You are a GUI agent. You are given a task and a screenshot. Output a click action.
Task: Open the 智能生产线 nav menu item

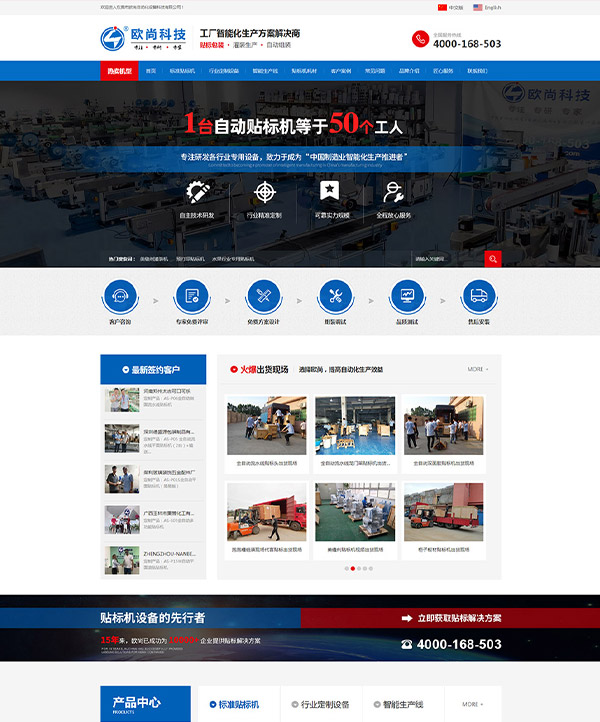265,71
